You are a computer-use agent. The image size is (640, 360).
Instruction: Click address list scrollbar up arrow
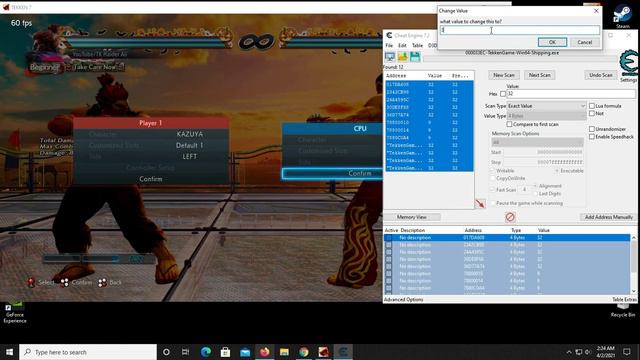click(x=633, y=237)
